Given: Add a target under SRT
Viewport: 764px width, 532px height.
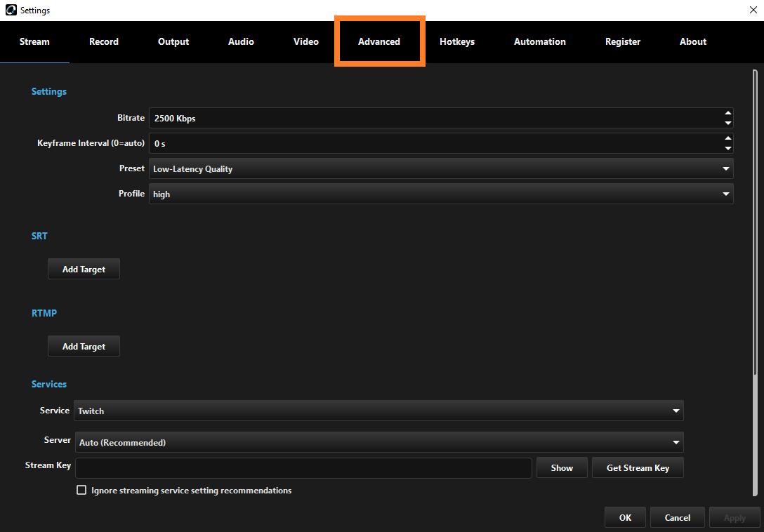Looking at the screenshot, I should (x=84, y=270).
